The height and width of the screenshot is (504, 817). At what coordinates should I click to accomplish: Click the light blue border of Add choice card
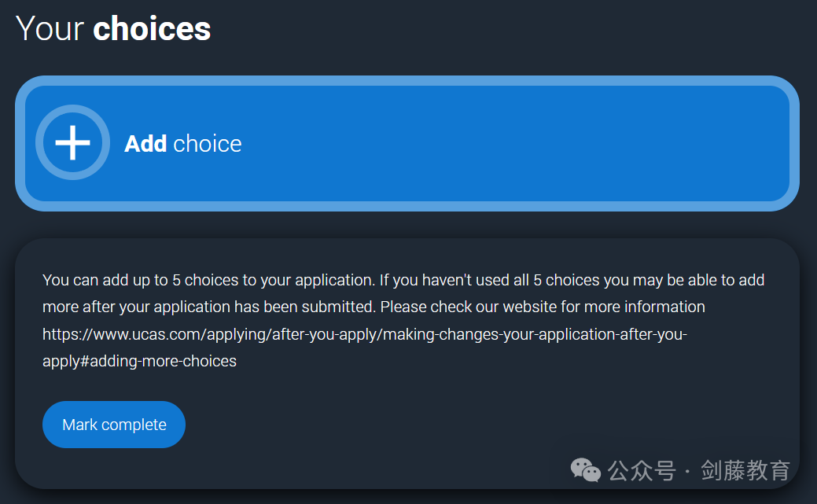407,80
